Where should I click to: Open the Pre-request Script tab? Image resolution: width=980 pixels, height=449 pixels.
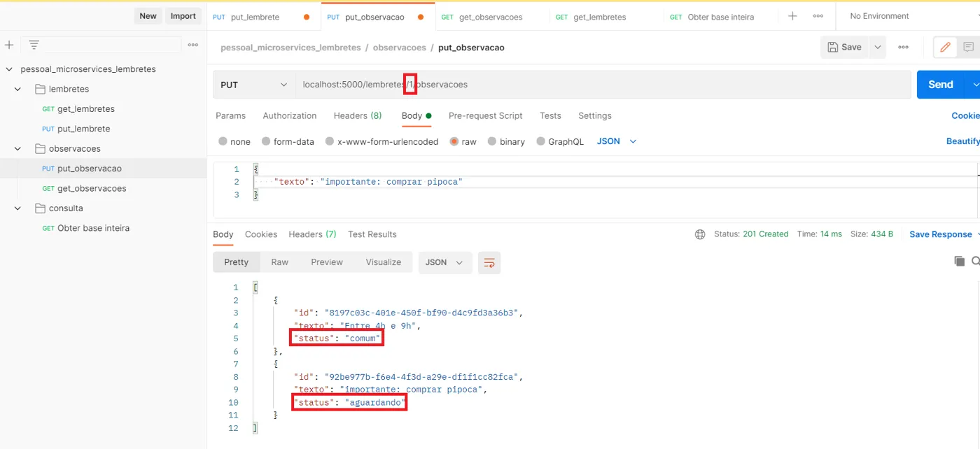tap(486, 115)
